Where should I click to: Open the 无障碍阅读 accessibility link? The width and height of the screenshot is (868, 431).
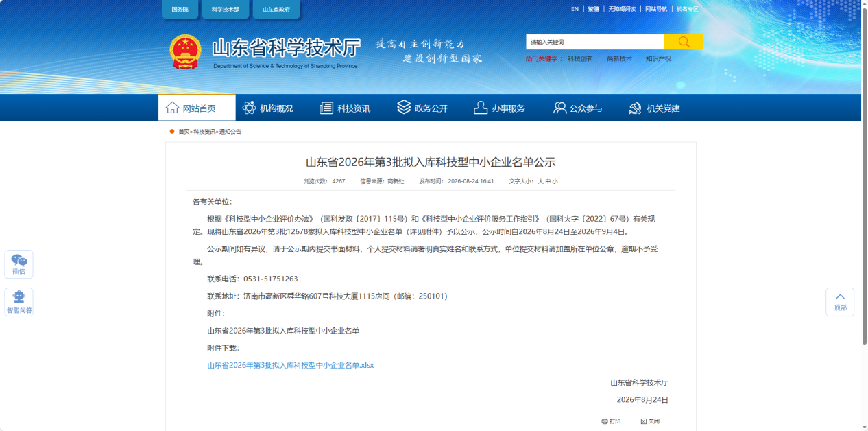pyautogui.click(x=622, y=9)
